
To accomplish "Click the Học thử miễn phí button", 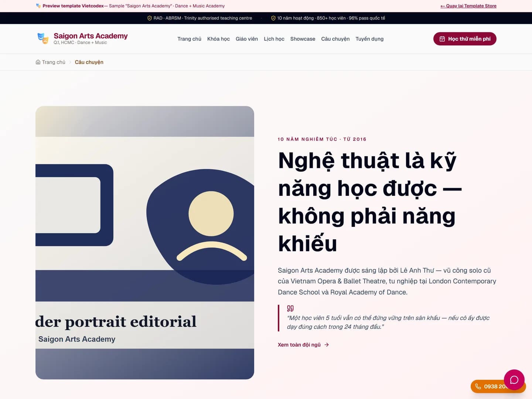I will point(465,39).
